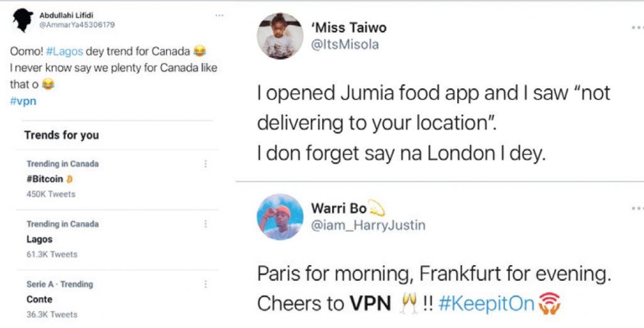Open the @ItsMisola handle
Image resolution: width=644 pixels, height=328 pixels.
click(x=345, y=45)
